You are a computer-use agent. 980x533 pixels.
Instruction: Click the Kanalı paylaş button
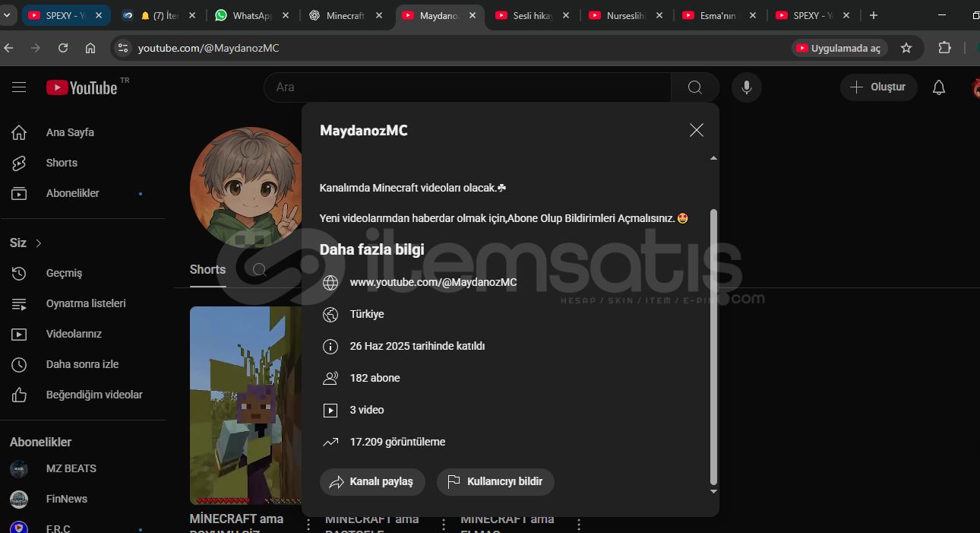(x=374, y=481)
